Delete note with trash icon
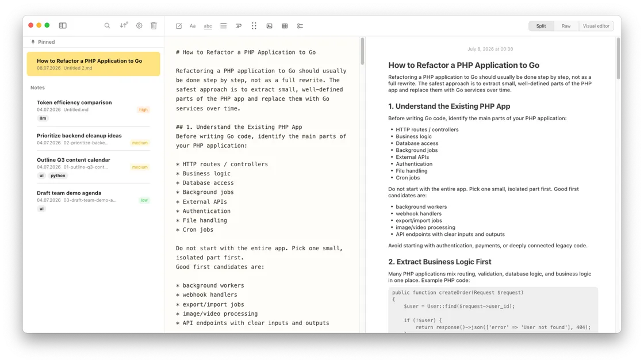This screenshot has height=363, width=644. [154, 25]
